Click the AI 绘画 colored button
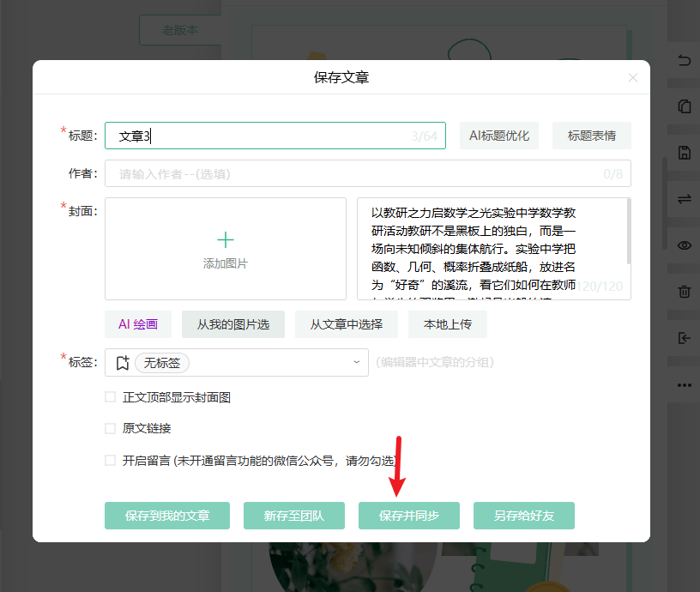 (137, 324)
